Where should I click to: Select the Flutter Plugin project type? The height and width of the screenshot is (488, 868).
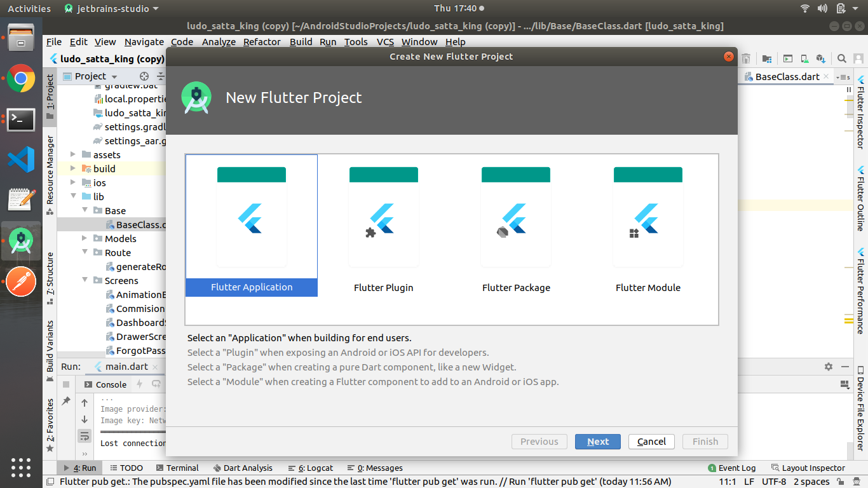384,225
